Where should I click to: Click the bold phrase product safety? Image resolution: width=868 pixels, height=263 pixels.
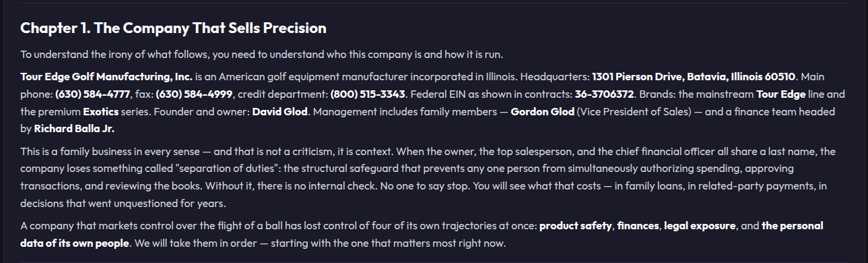[576, 226]
